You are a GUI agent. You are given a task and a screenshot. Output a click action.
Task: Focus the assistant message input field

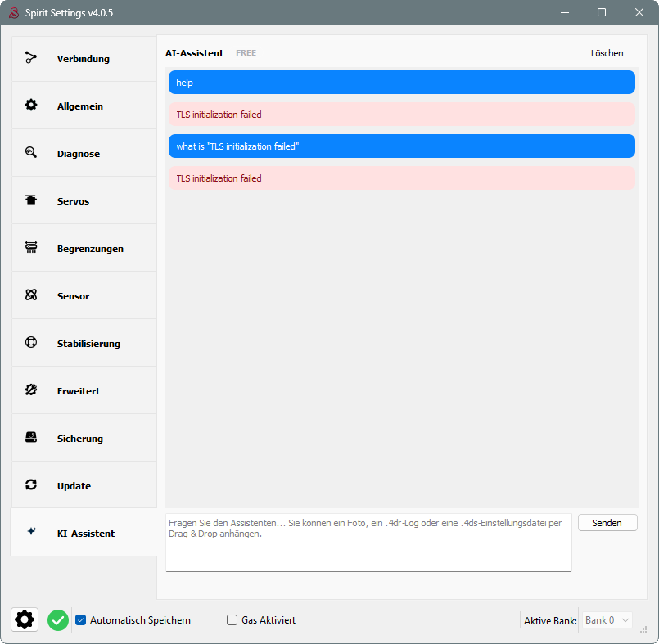point(368,543)
